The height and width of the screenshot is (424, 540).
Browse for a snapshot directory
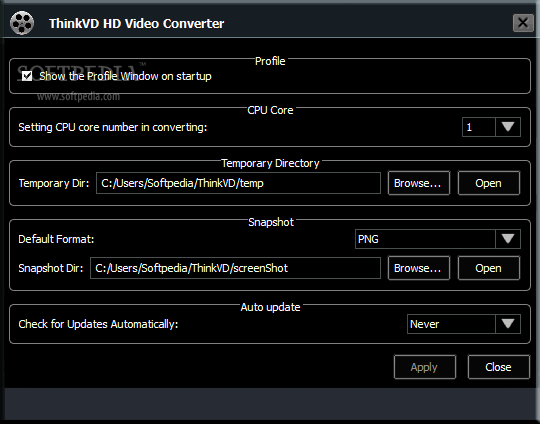point(419,268)
